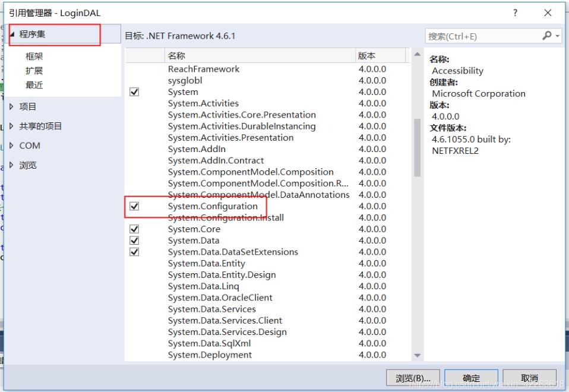569x392 pixels.
Task: Focus the 搜索(Ctrl+E) search box
Action: (483, 36)
